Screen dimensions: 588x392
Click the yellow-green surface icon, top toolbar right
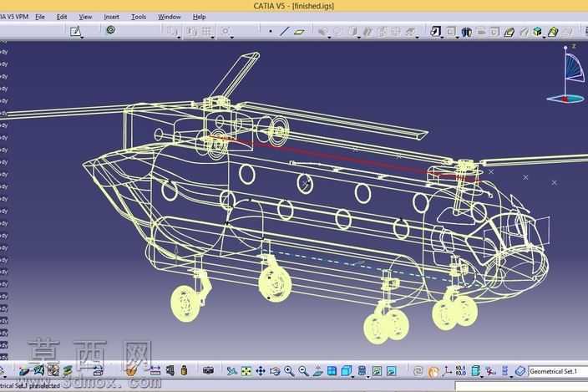(553, 32)
